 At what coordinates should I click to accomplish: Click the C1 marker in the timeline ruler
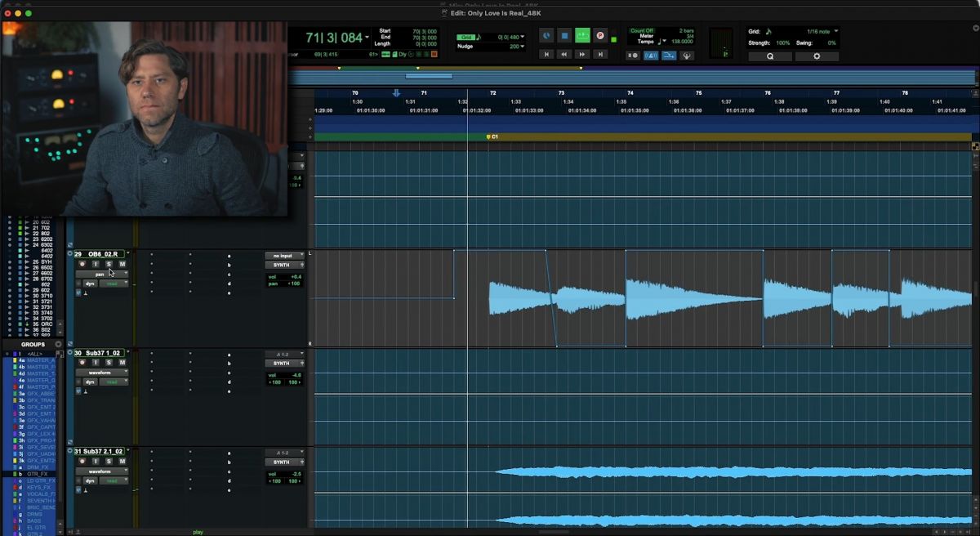[489, 136]
